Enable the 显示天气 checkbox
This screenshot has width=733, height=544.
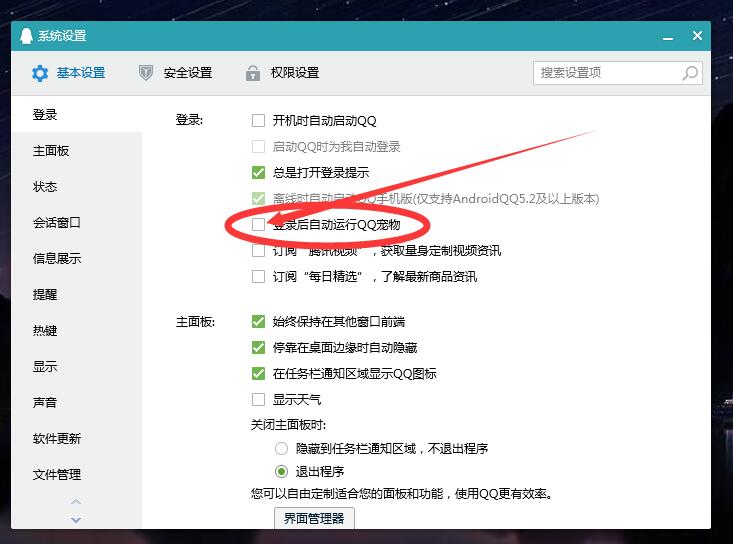coord(259,400)
